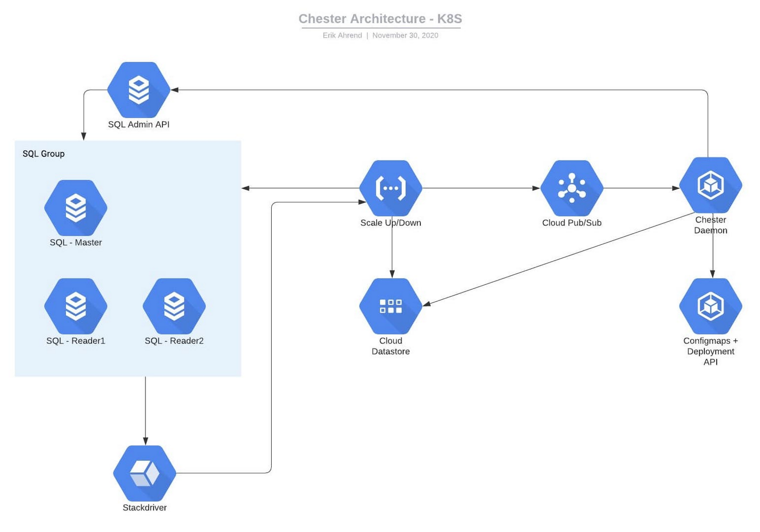
Task: Click the Stackdriver hexagon icon
Action: 145,473
